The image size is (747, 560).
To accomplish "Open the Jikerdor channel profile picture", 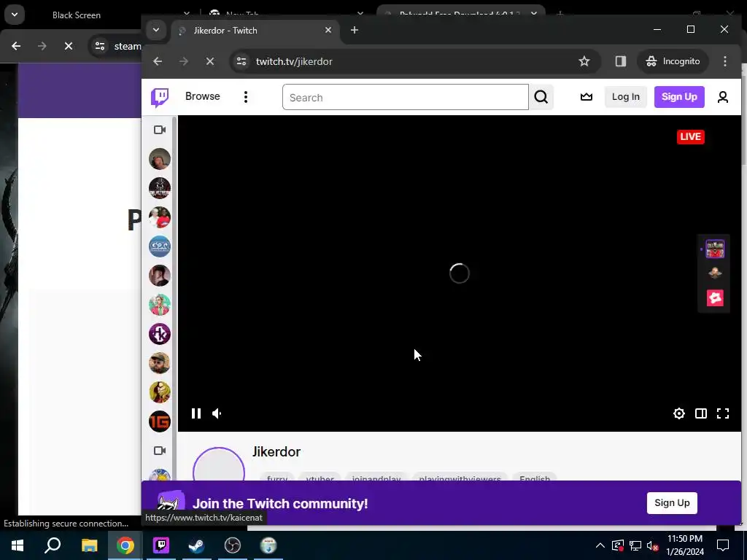I will 219,464.
